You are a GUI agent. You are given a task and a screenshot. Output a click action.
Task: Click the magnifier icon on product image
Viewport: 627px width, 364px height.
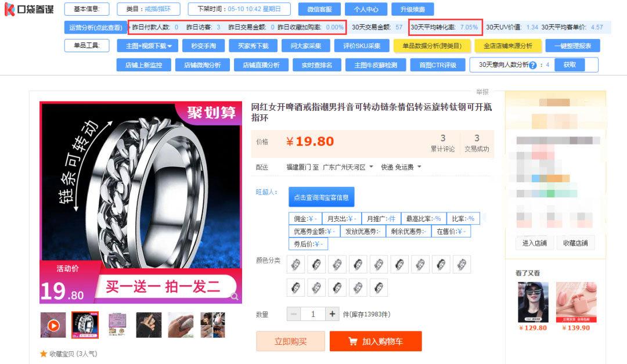tap(235, 297)
